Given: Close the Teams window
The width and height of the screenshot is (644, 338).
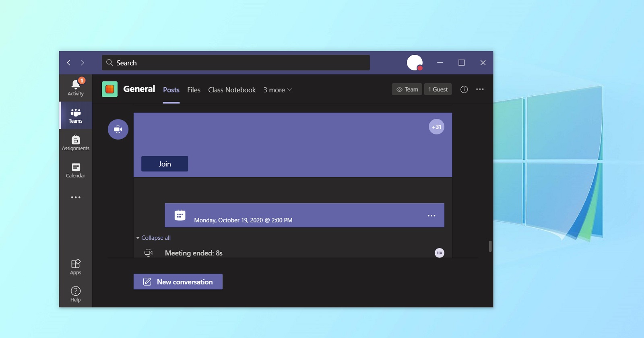Looking at the screenshot, I should tap(483, 63).
